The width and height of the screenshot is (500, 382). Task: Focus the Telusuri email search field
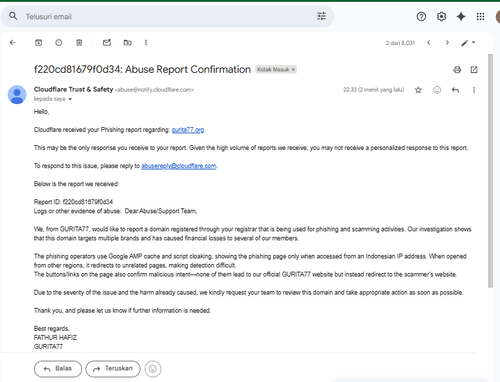167,16
